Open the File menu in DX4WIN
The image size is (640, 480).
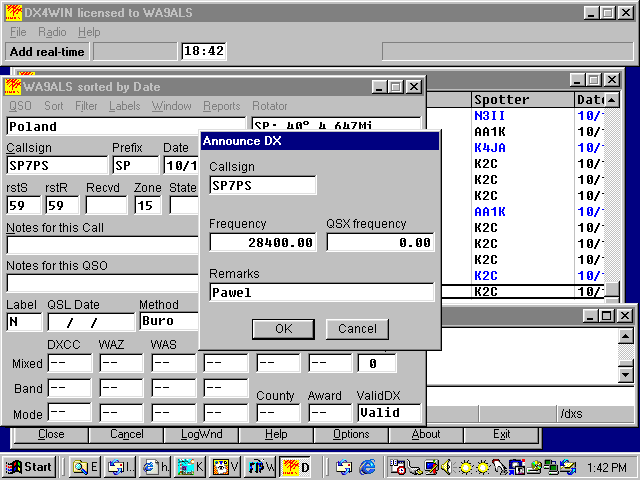[18, 32]
